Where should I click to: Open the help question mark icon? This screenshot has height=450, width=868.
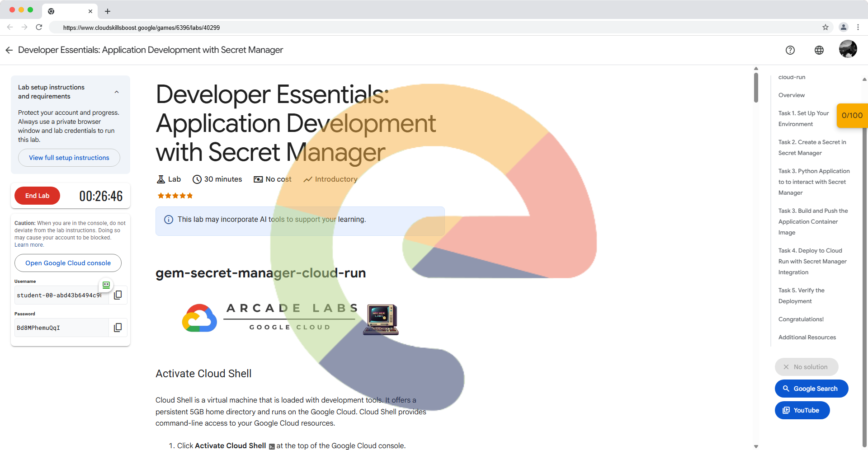[790, 50]
